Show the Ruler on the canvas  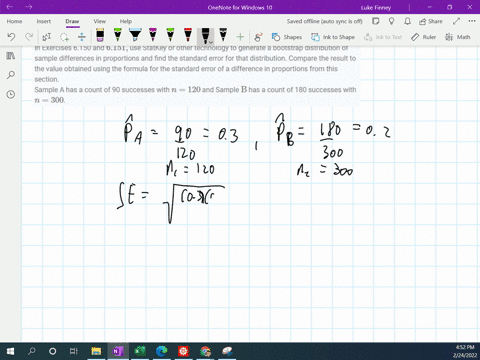tap(423, 37)
